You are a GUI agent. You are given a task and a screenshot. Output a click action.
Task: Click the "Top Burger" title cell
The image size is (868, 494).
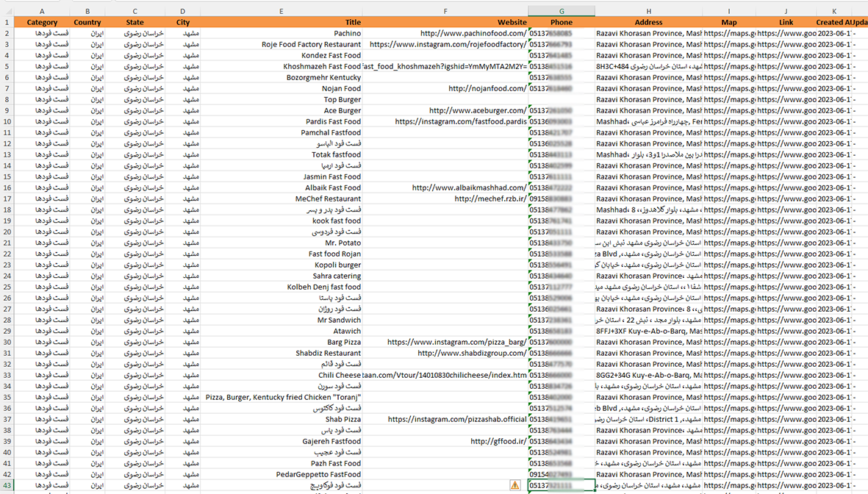pyautogui.click(x=281, y=99)
